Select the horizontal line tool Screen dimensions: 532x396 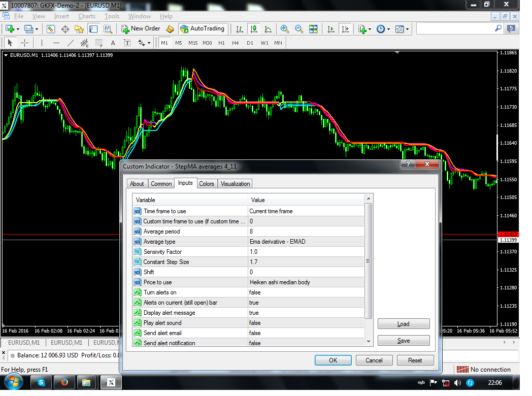coord(56,43)
